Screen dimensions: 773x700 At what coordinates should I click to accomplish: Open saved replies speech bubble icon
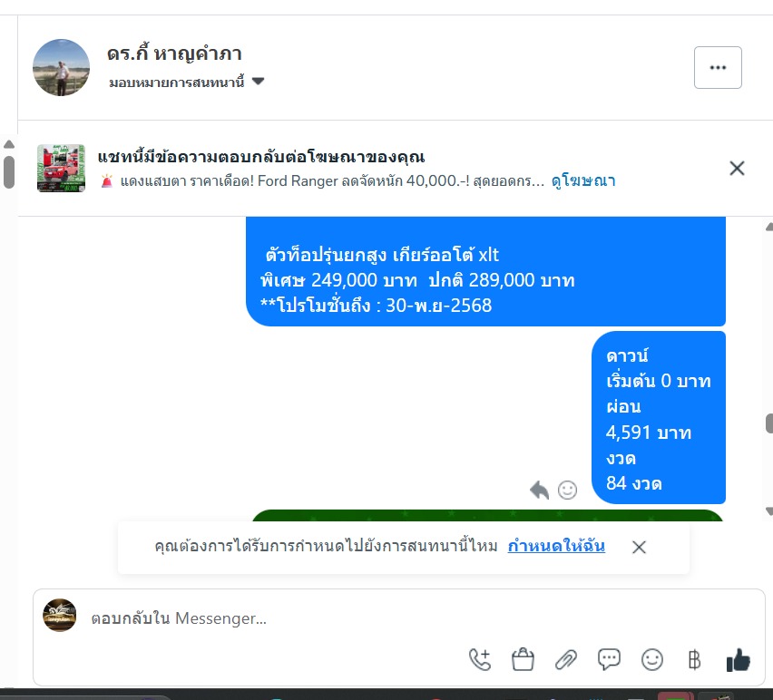[609, 659]
